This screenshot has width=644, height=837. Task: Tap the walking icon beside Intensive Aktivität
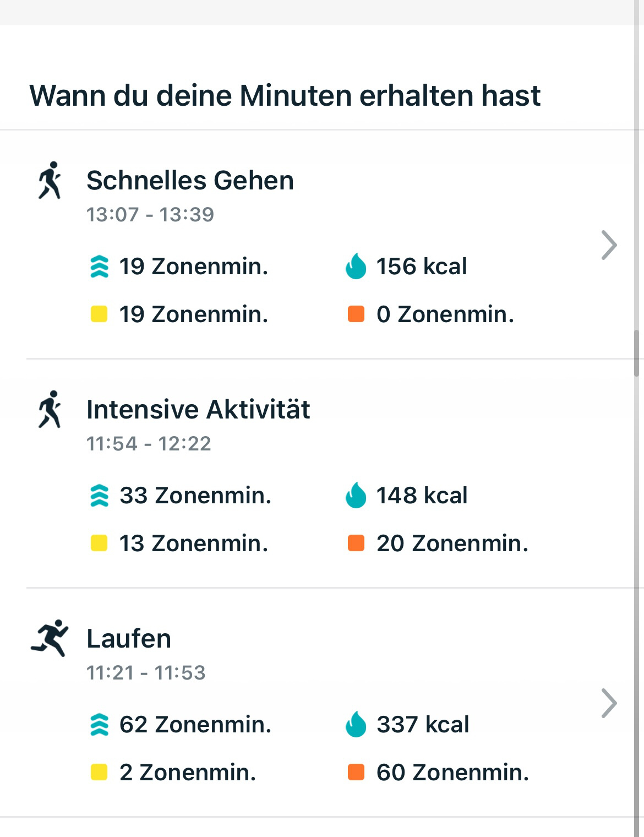(x=50, y=409)
